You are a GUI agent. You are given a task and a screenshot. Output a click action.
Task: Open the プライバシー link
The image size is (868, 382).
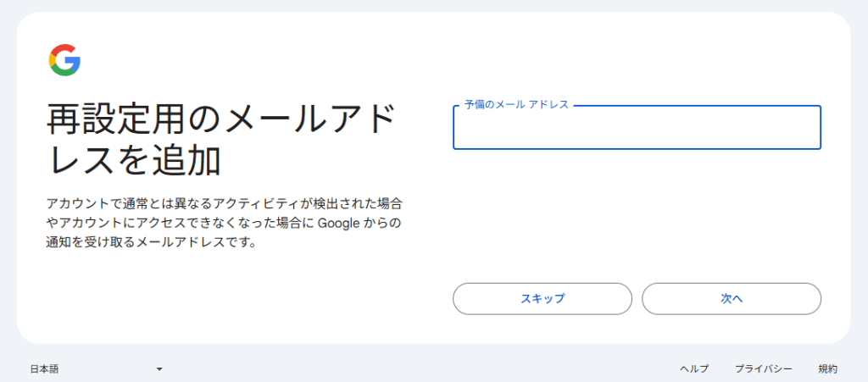[763, 368]
